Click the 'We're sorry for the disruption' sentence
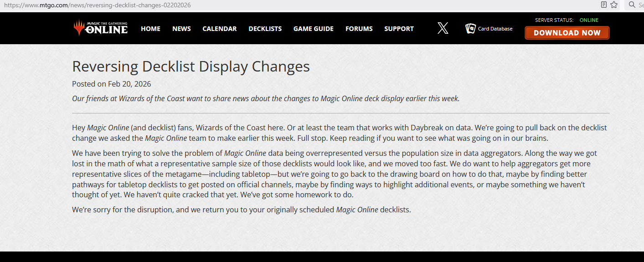The width and height of the screenshot is (644, 262). (x=242, y=210)
